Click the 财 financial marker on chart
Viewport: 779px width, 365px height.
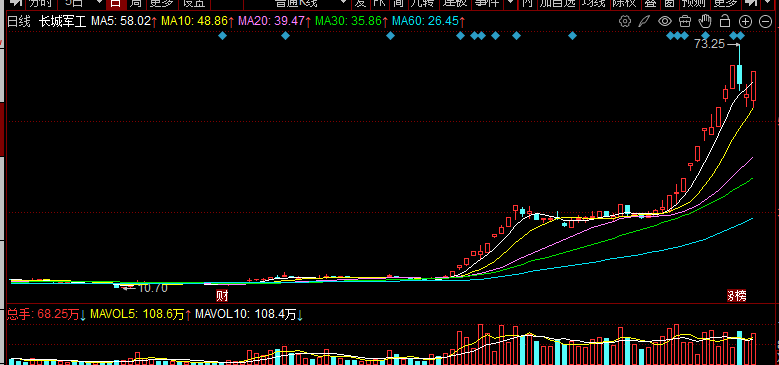coord(222,296)
